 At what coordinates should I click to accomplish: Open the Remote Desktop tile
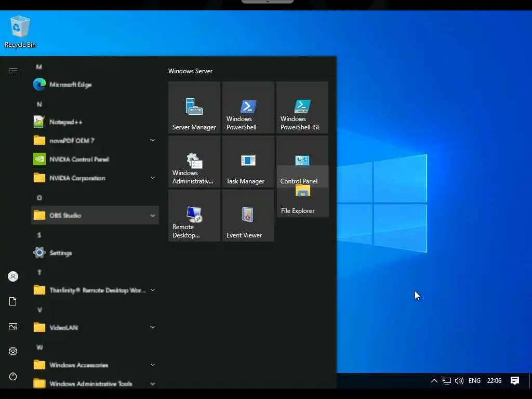point(194,216)
